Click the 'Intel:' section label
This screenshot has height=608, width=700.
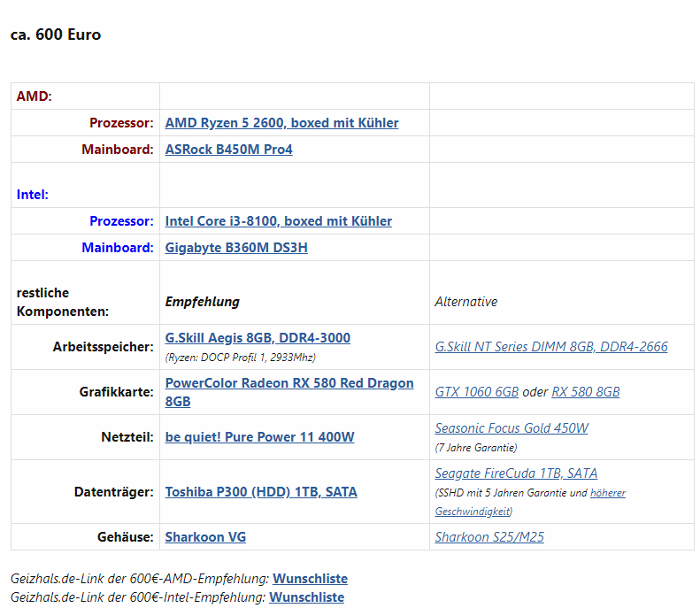pos(33,195)
